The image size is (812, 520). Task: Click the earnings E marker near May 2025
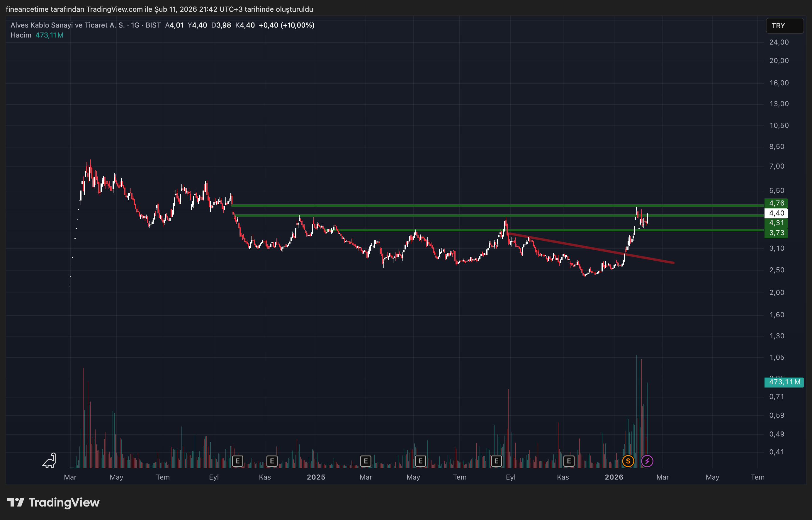click(x=420, y=461)
